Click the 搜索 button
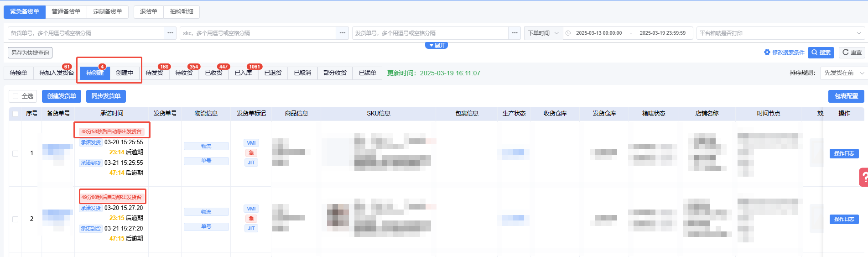Viewport: 868px width, 257px height. (821, 52)
